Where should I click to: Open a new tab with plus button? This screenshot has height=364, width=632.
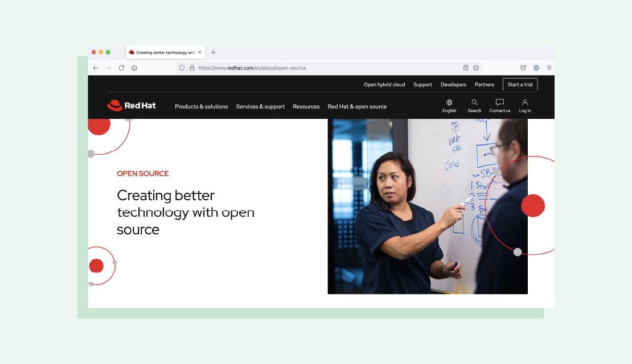click(214, 52)
